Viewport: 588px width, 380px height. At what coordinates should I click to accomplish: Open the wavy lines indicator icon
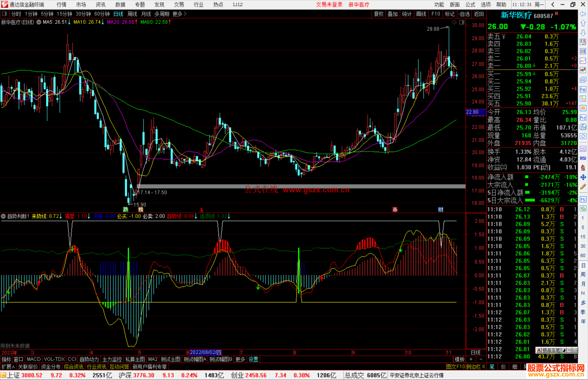pos(583,149)
